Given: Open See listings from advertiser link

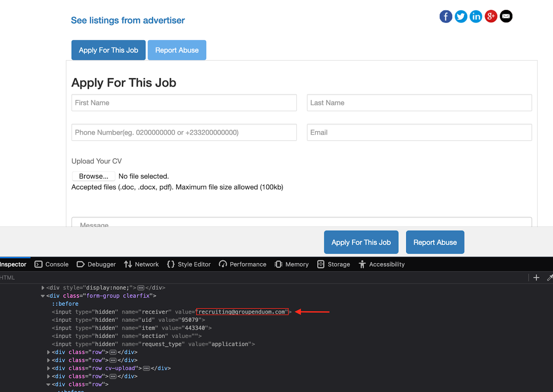Looking at the screenshot, I should tap(128, 20).
